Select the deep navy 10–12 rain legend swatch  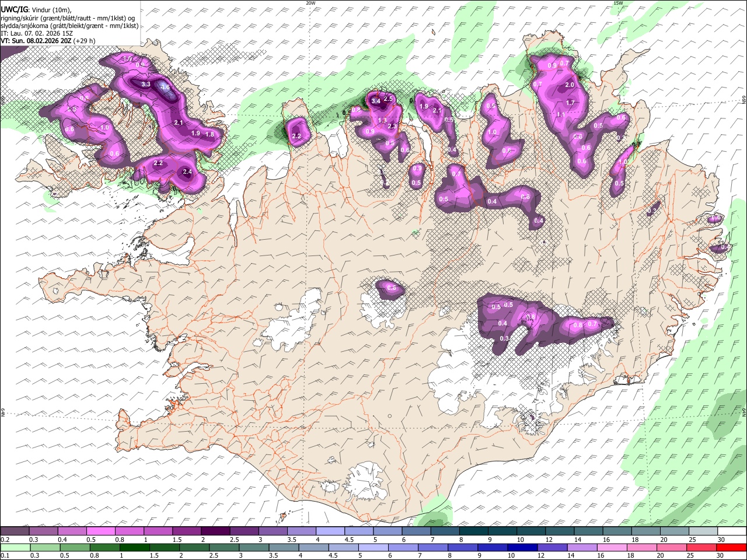(523, 547)
